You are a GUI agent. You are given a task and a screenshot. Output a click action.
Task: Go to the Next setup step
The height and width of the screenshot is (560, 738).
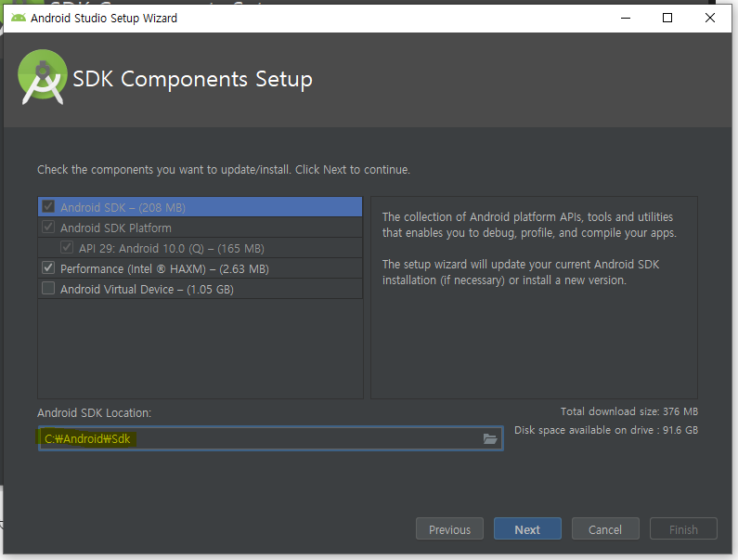(527, 529)
